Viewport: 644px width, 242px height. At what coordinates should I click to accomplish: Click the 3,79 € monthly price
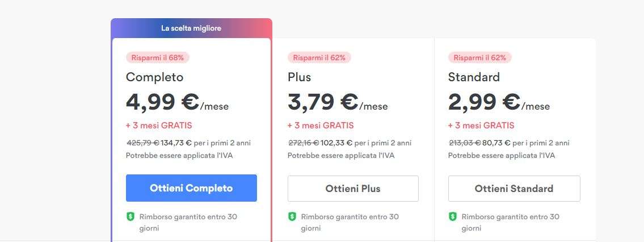(x=323, y=102)
